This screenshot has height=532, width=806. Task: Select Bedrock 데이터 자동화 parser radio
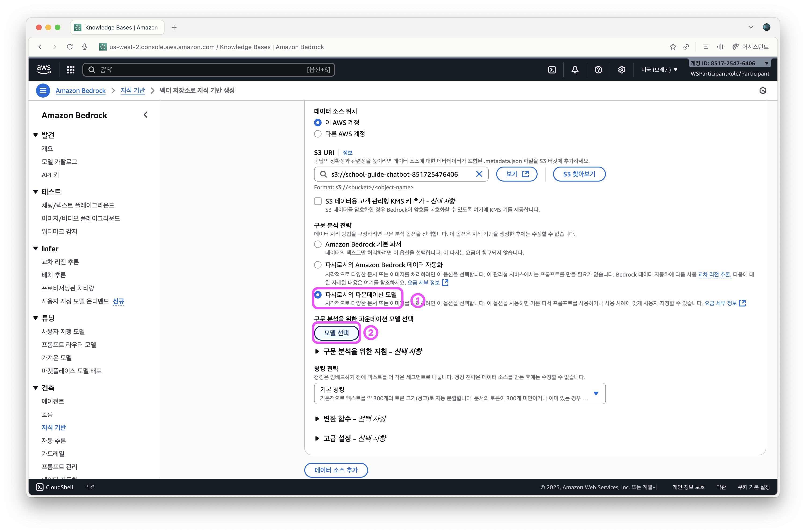318,265
